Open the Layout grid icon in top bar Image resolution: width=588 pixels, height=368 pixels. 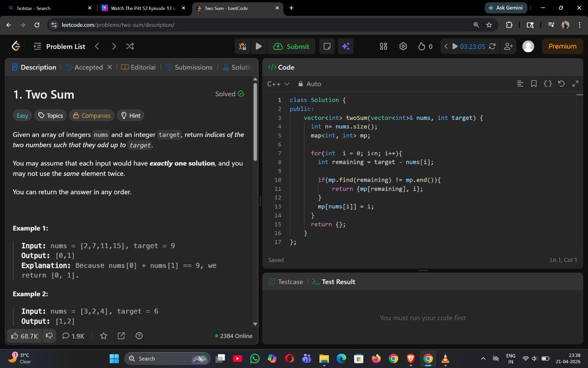coord(383,46)
